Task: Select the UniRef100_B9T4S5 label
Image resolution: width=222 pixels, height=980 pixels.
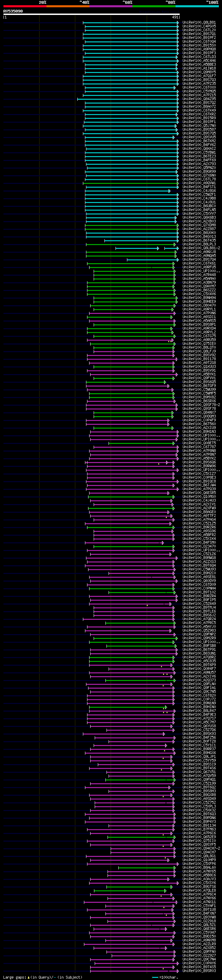Action: [x=199, y=967]
